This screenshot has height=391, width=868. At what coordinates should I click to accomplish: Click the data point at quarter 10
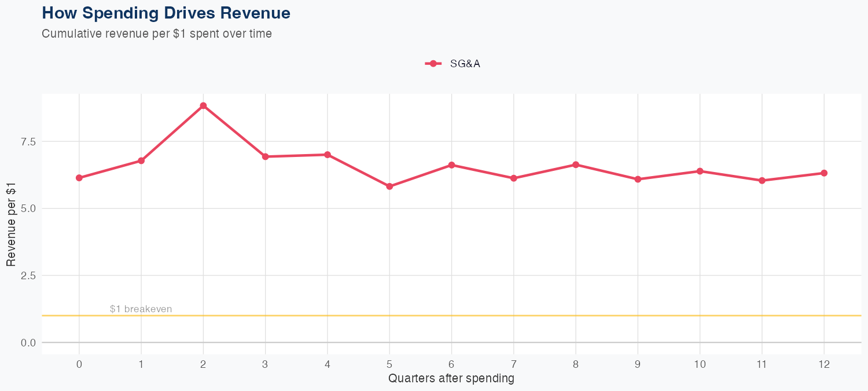pos(700,171)
